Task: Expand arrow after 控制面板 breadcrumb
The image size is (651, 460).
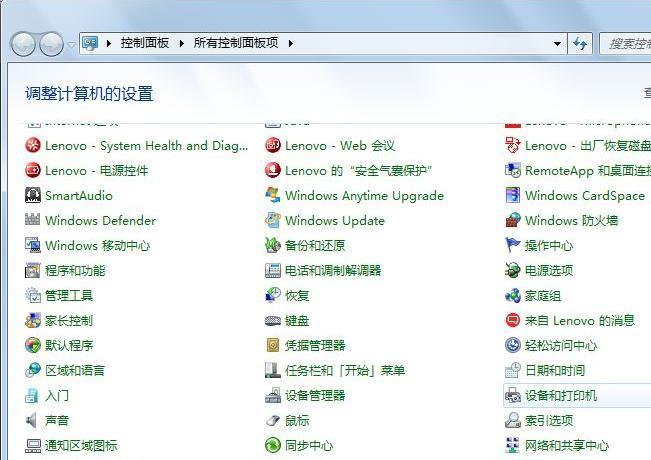Action: pos(181,43)
